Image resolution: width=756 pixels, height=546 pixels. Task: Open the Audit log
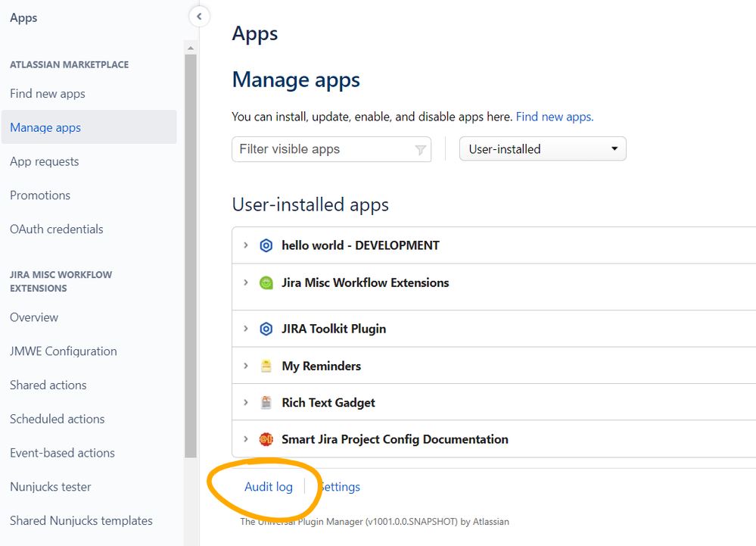click(269, 486)
